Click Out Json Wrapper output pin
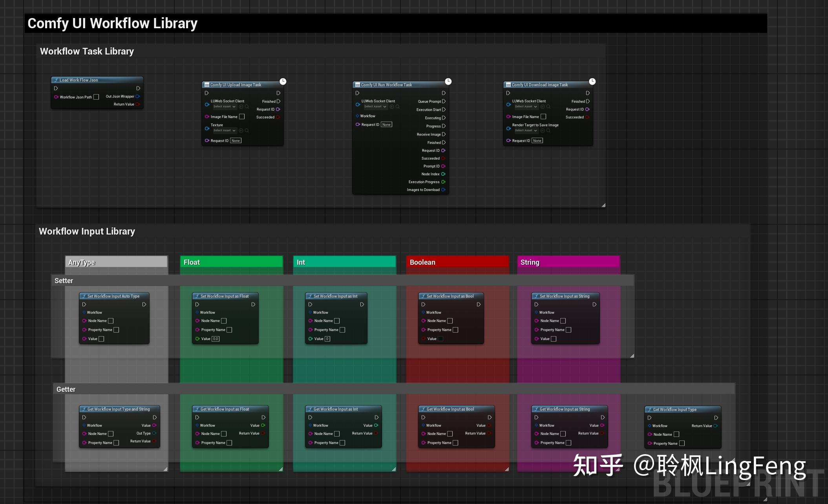This screenshot has width=828, height=504. pyautogui.click(x=138, y=96)
